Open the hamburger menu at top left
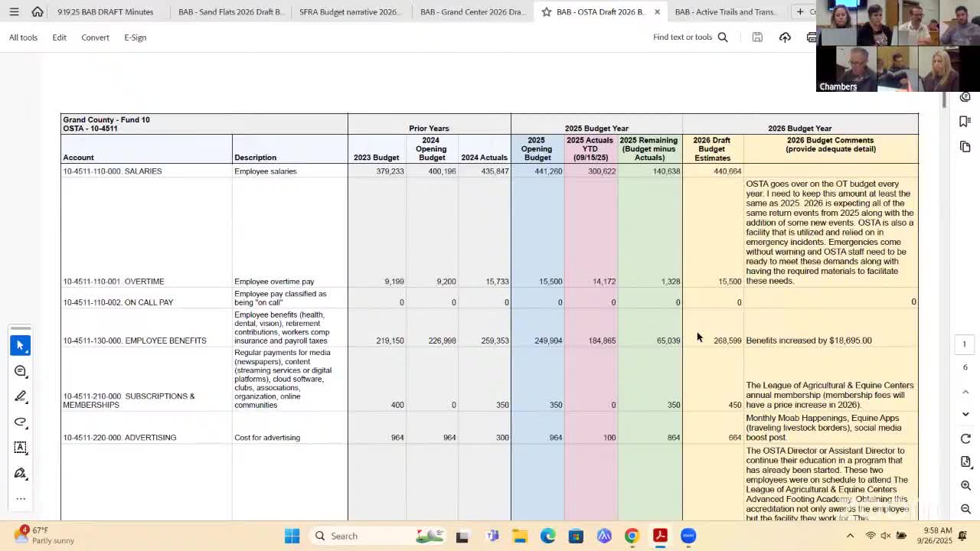980x551 pixels. (14, 12)
